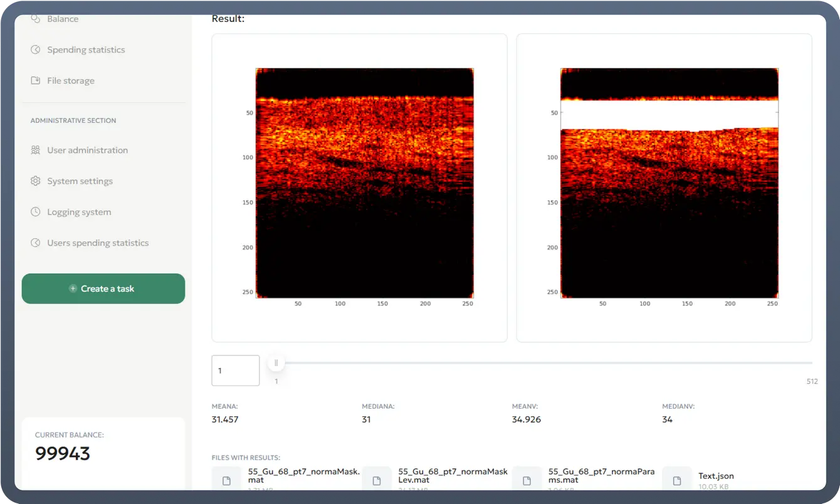Open the Logging system menu entry
Screen dimensions: 840x504
[79, 213]
